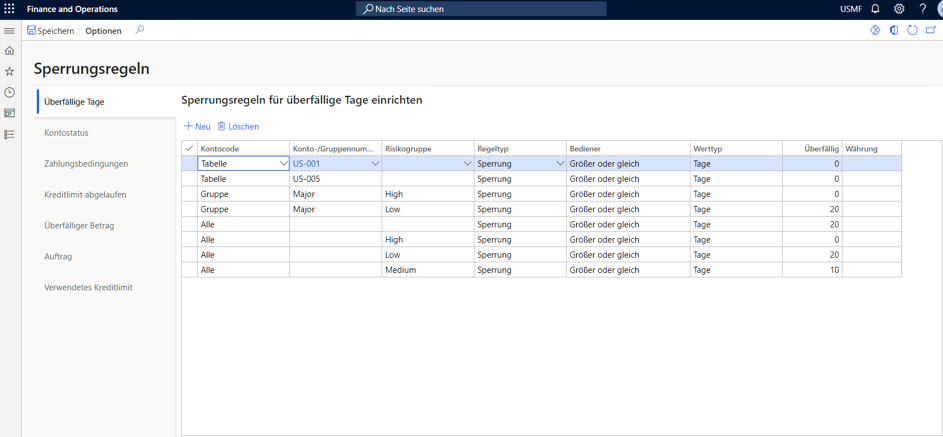Open the Recent clock icon in sidebar

tap(10, 93)
